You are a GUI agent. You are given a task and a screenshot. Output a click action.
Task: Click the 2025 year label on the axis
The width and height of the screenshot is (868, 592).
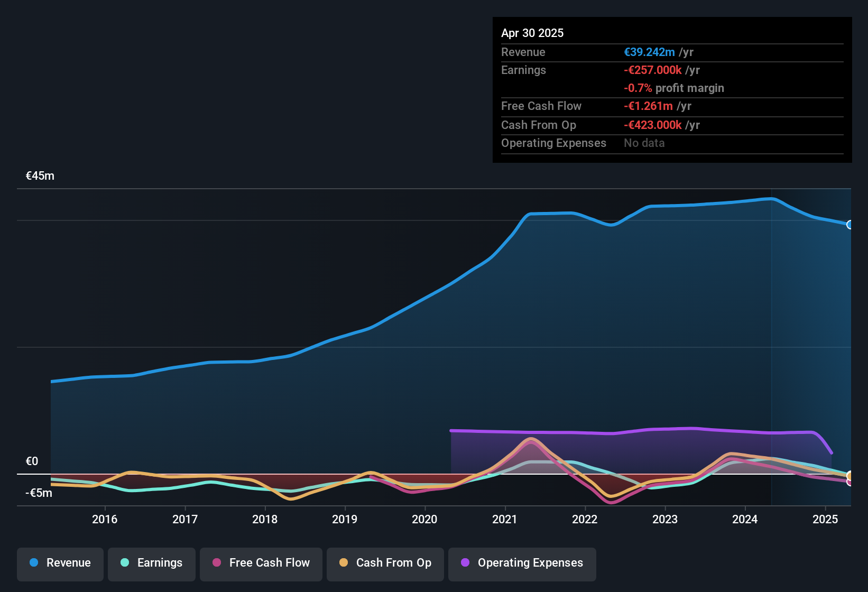(825, 520)
